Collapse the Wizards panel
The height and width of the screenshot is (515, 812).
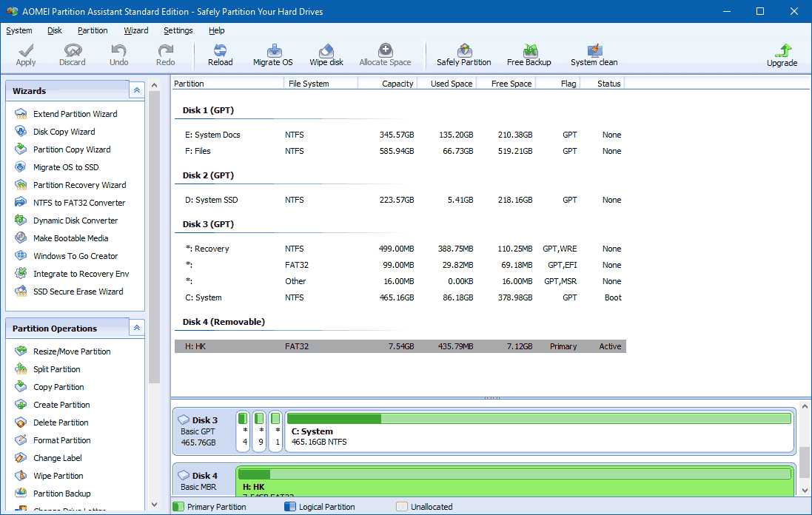136,89
